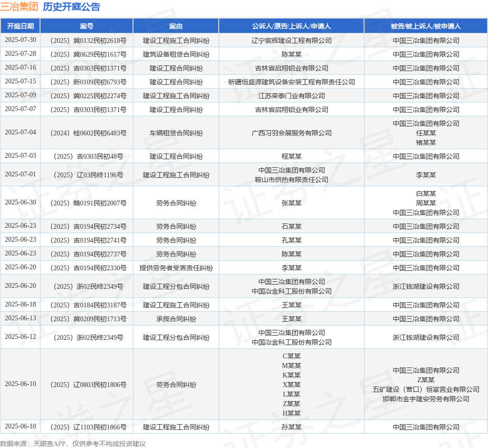Click defendant 任某某
The height and width of the screenshot is (448, 488).
[426, 133]
